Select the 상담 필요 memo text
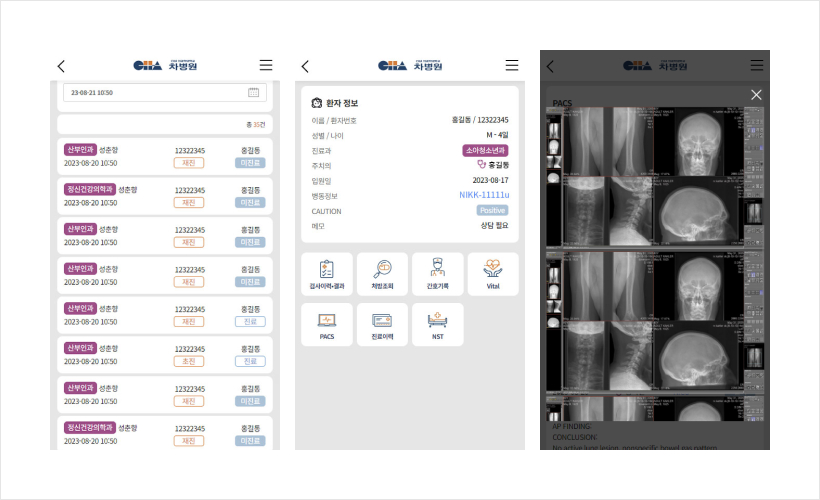 (x=495, y=225)
